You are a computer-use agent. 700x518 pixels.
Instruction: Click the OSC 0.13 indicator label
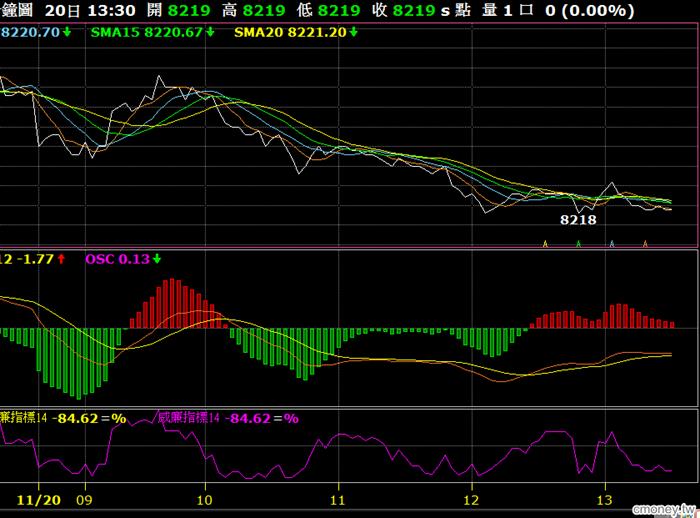(116, 259)
